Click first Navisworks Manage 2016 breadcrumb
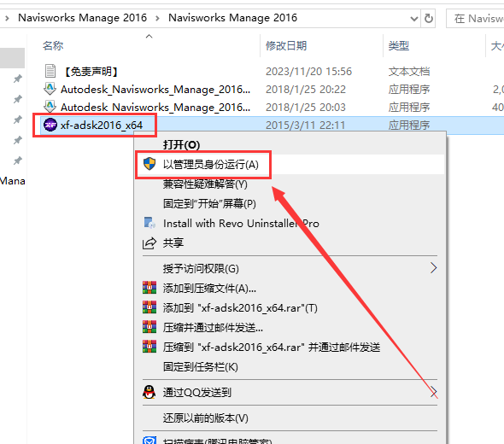The height and width of the screenshot is (444, 504). click(82, 18)
